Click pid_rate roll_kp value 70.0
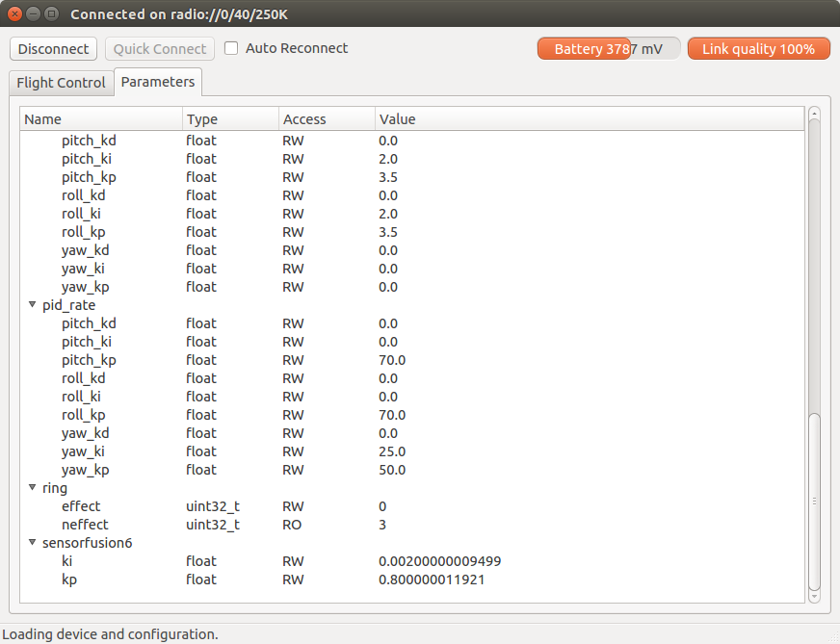This screenshot has width=840, height=644. coord(392,415)
